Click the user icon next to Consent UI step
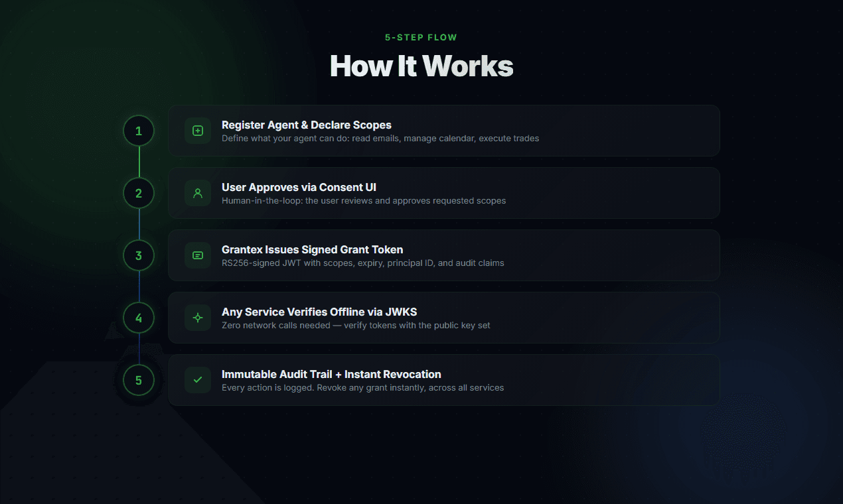The image size is (843, 504). [x=197, y=193]
